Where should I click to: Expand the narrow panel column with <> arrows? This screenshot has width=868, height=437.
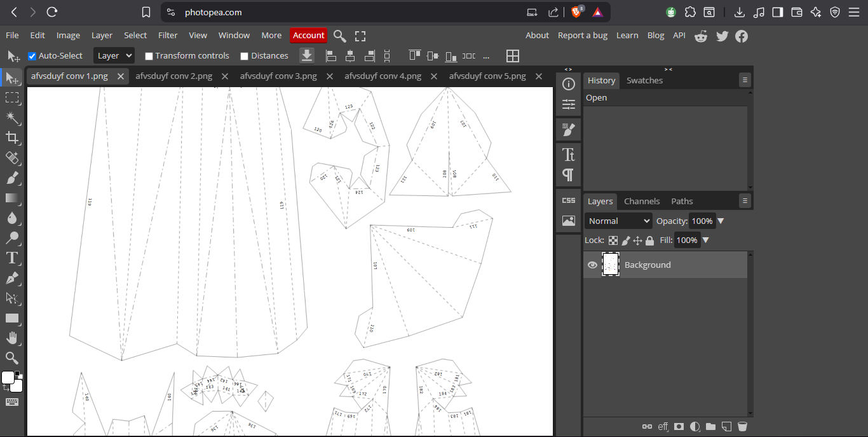coord(568,69)
